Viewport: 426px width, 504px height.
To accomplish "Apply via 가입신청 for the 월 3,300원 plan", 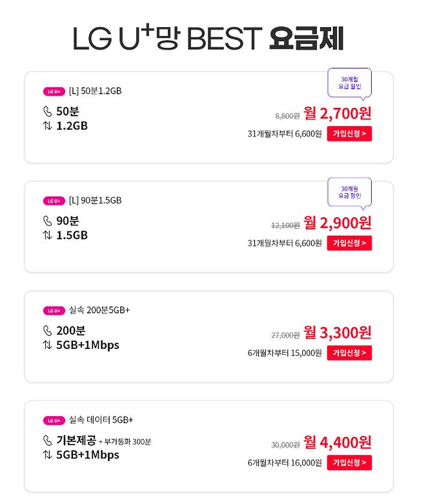I will click(349, 353).
